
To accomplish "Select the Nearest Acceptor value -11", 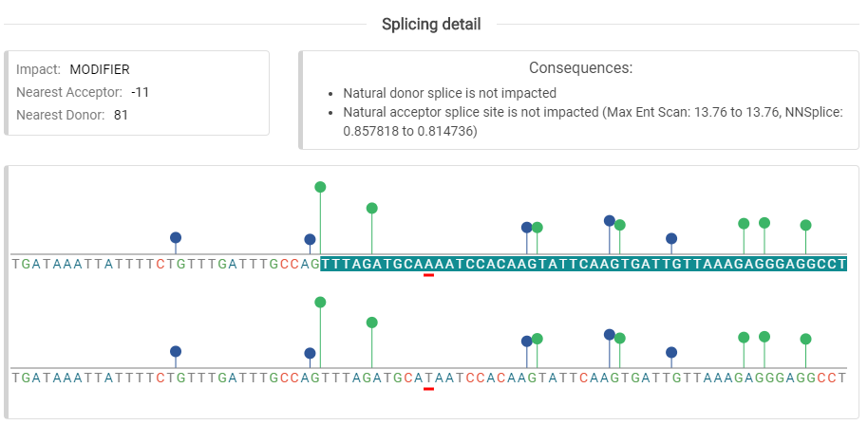I will 141,92.
